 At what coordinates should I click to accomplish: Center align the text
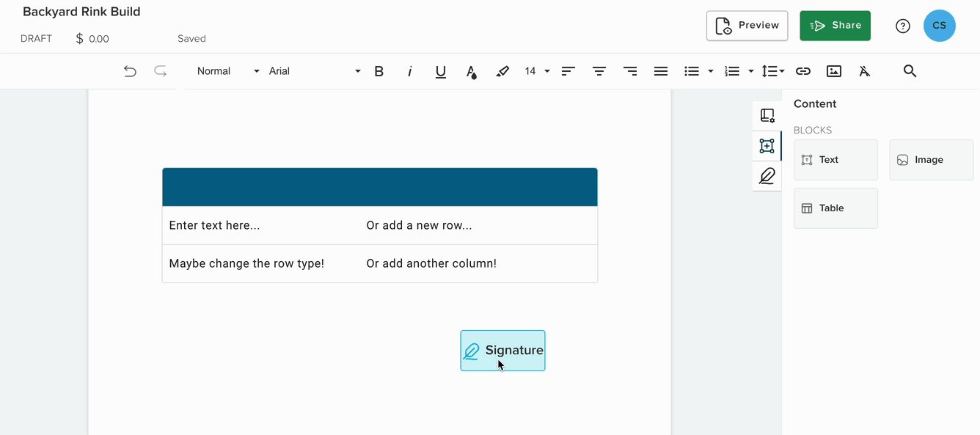[x=599, y=71]
